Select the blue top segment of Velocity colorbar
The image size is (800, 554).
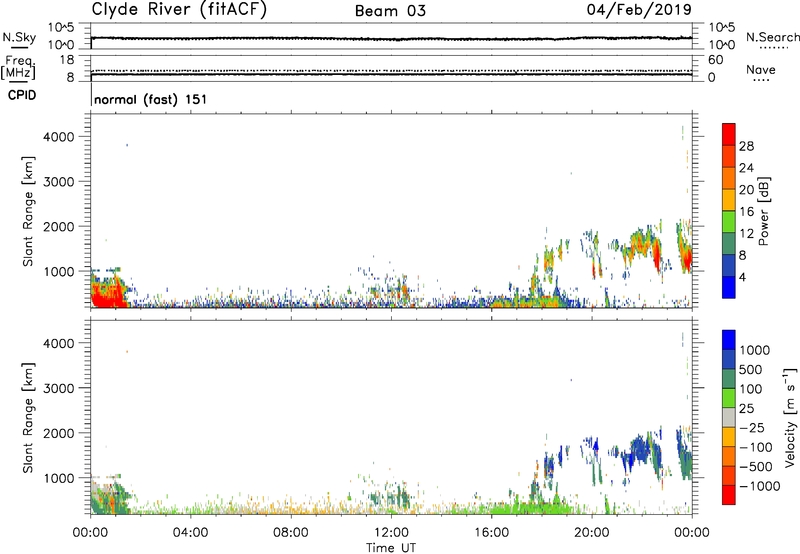click(x=729, y=339)
